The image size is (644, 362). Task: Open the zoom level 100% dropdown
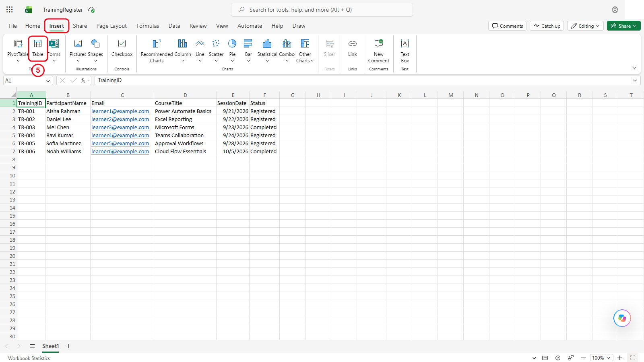click(601, 358)
